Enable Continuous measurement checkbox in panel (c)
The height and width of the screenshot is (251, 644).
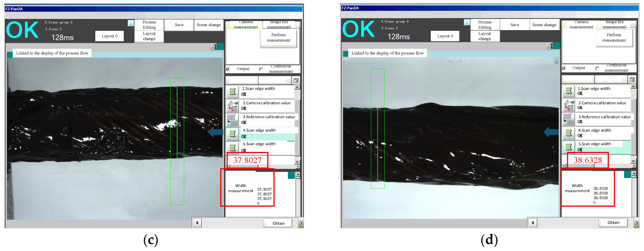tap(261, 69)
